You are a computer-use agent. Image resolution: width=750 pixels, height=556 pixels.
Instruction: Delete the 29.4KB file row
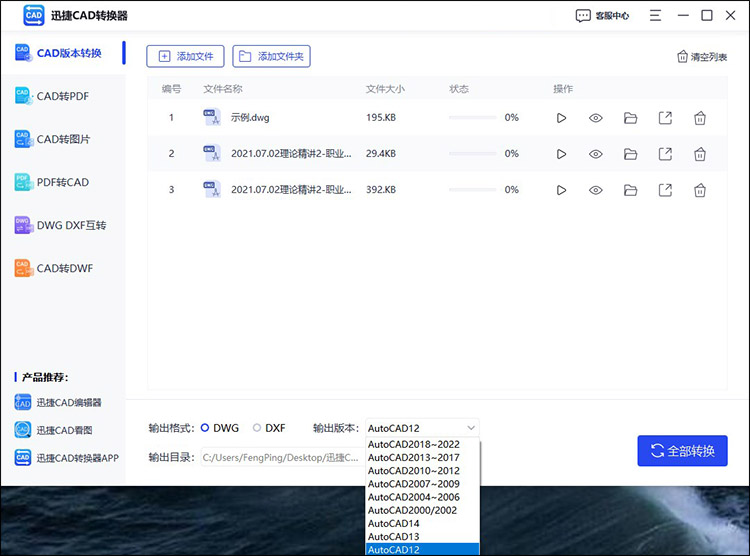click(700, 154)
